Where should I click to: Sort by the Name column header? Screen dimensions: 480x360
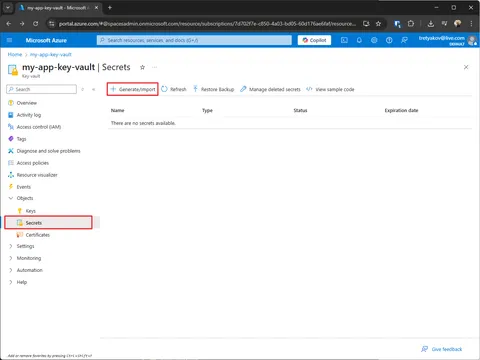click(118, 110)
